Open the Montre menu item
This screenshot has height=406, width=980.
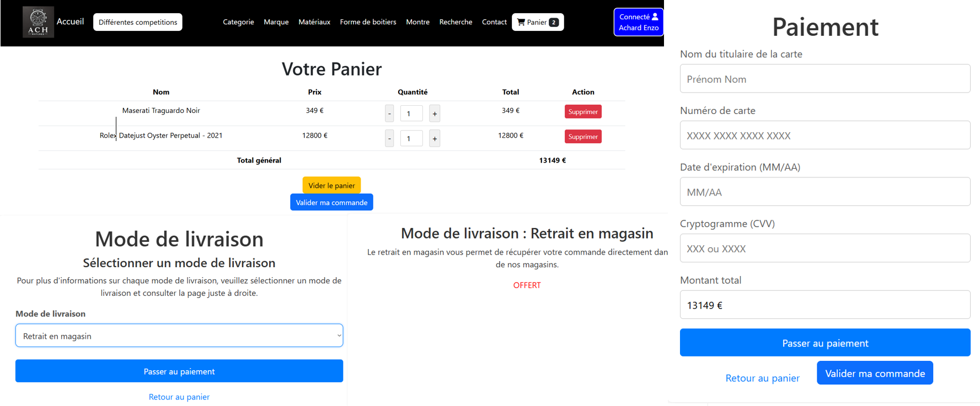click(x=417, y=22)
